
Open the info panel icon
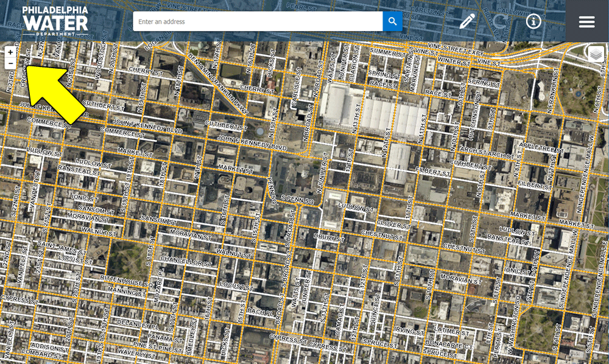pyautogui.click(x=533, y=21)
